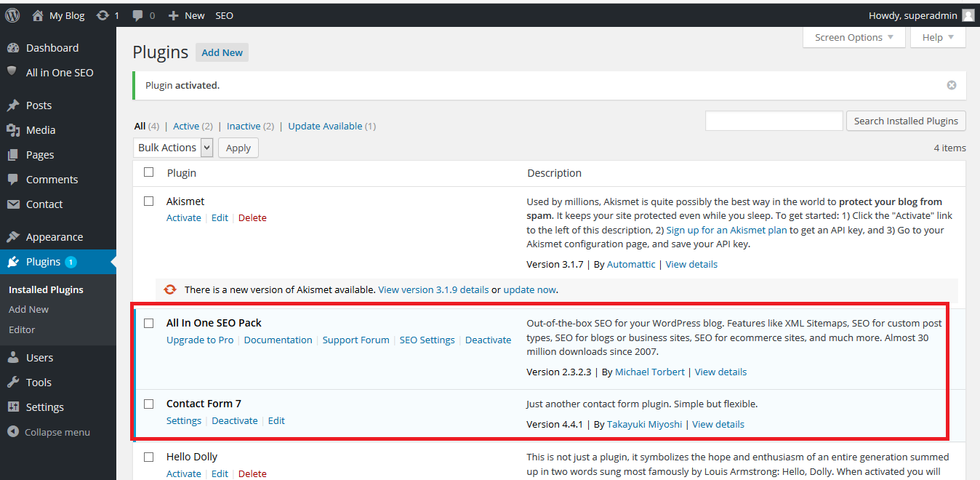Click the Comments bubble icon in sidebar

click(13, 180)
